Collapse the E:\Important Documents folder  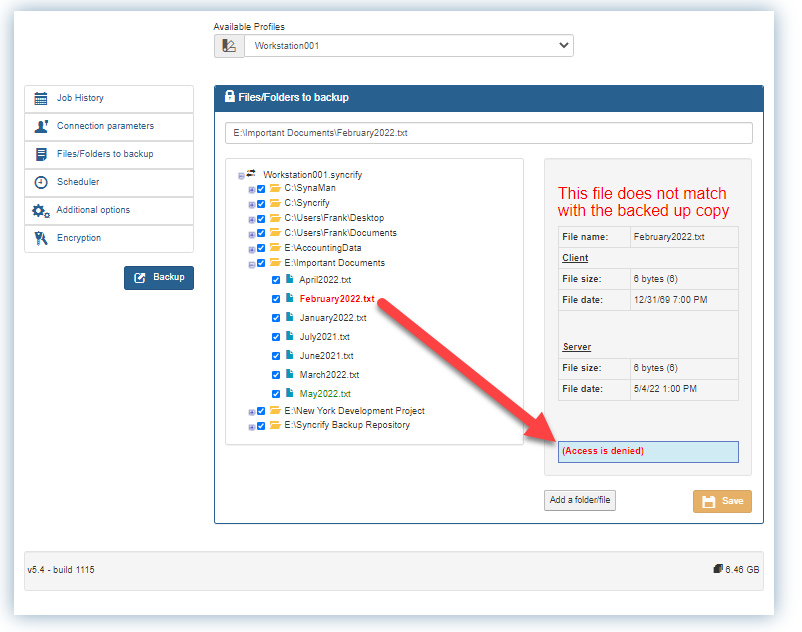252,265
